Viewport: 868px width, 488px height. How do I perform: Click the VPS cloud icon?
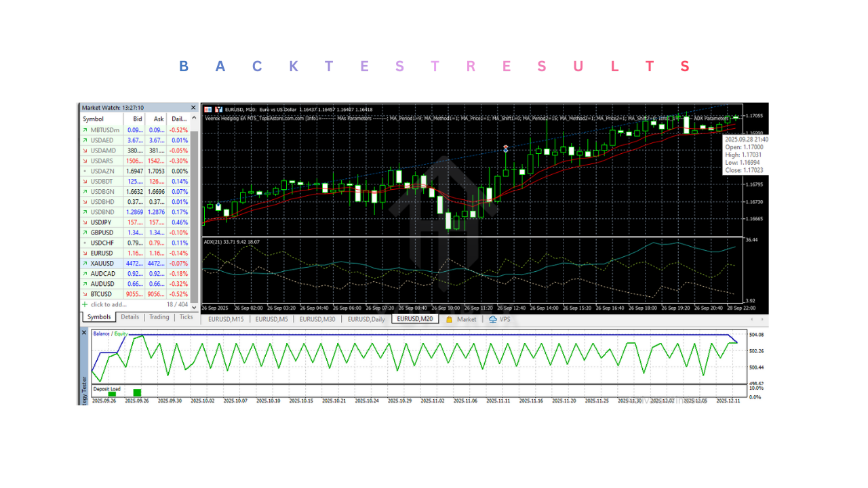tap(493, 319)
